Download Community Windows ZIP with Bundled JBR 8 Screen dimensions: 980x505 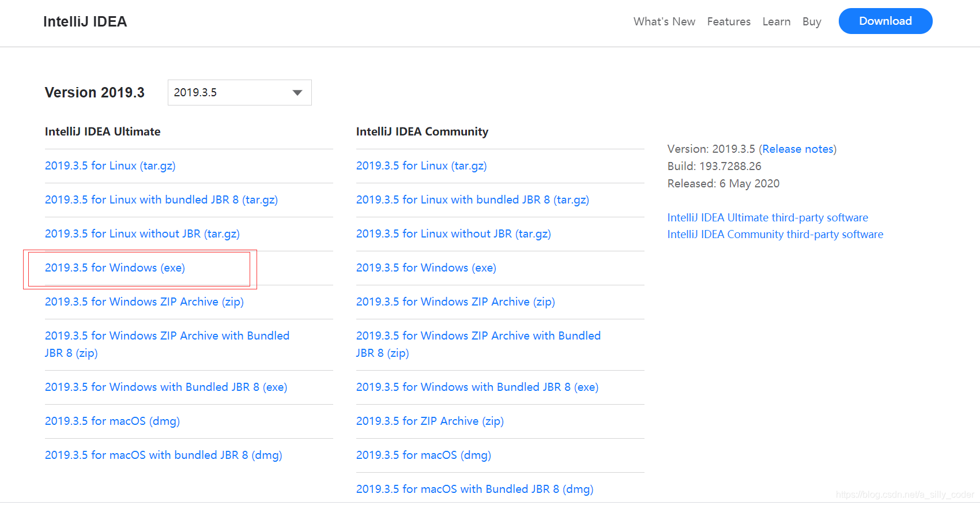[478, 344]
